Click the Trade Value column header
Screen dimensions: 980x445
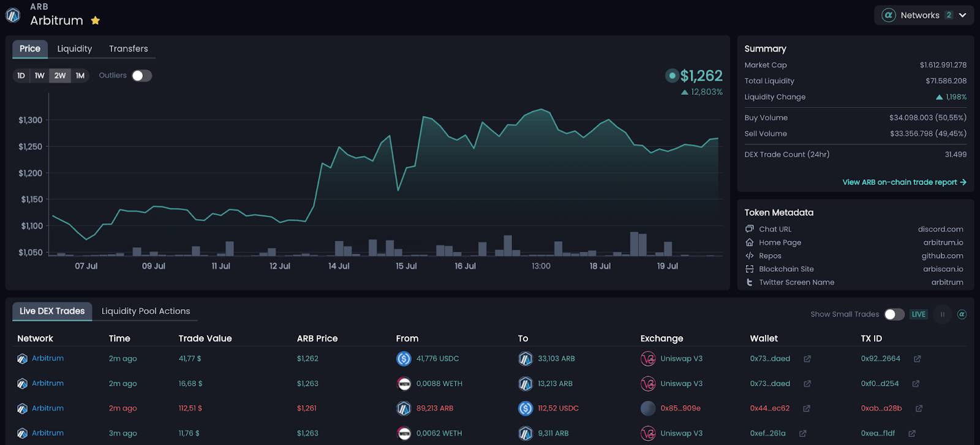(x=205, y=338)
